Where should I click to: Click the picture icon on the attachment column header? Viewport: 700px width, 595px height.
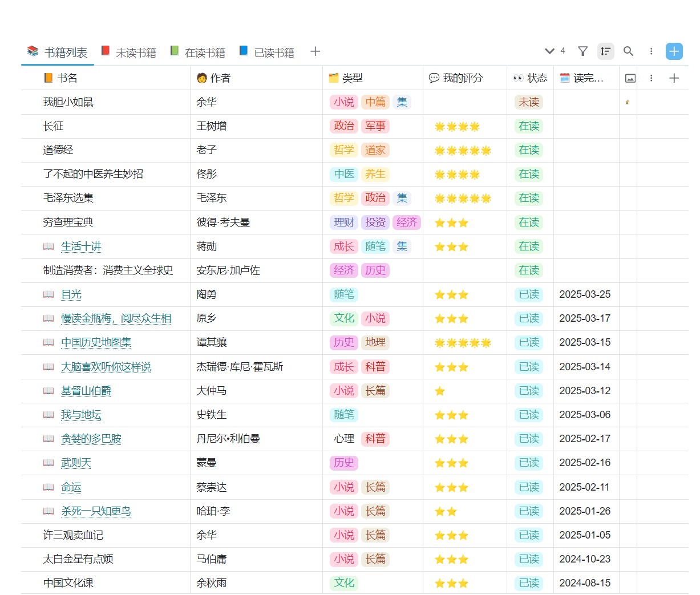coord(630,78)
